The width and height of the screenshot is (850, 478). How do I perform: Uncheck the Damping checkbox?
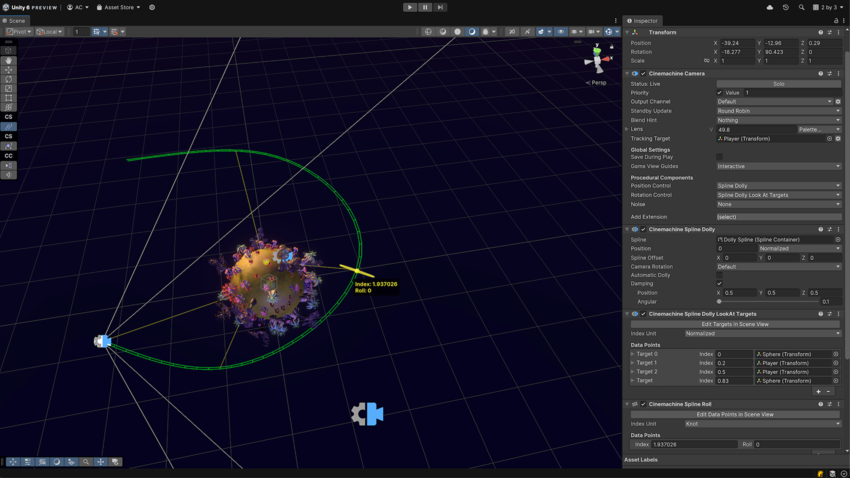[719, 284]
